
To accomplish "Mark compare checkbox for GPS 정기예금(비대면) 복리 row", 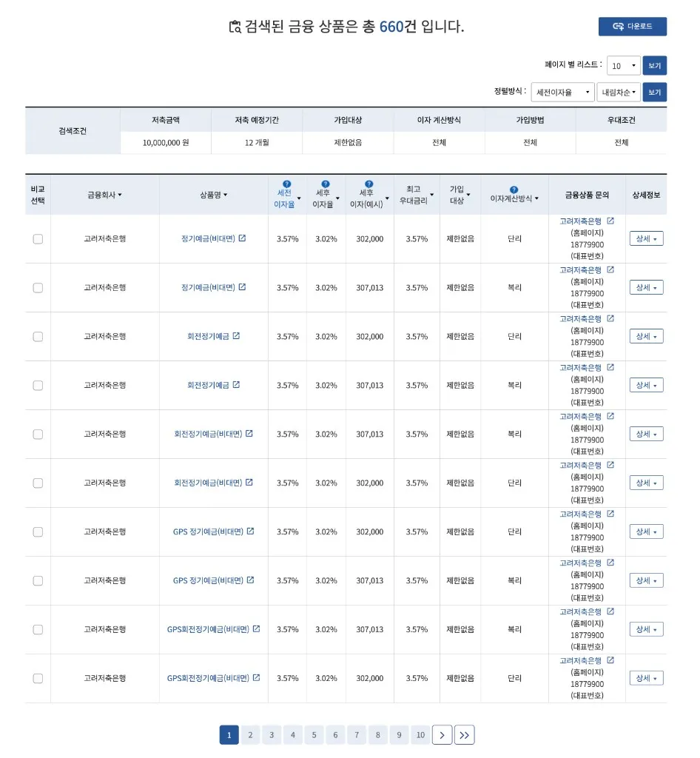I will (38, 580).
